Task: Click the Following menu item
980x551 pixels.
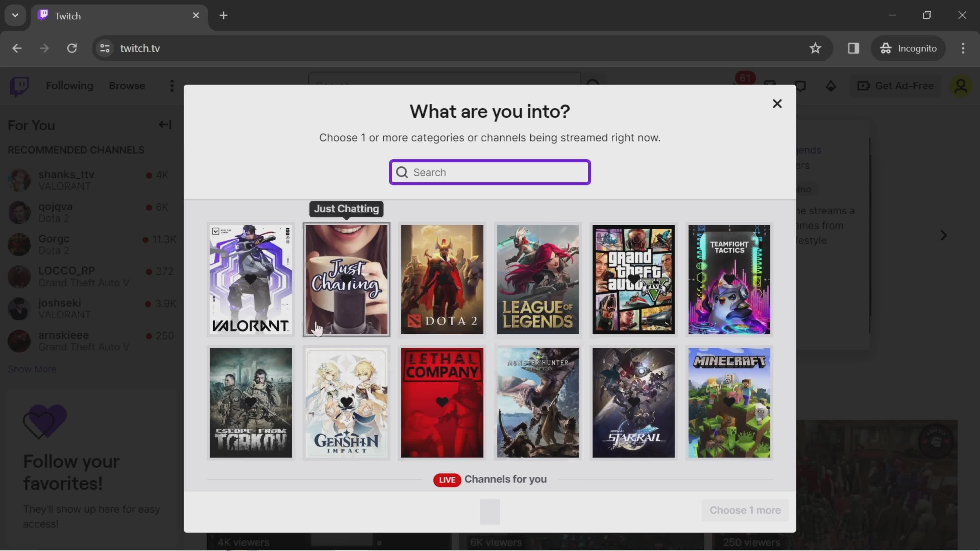Action: tap(69, 85)
